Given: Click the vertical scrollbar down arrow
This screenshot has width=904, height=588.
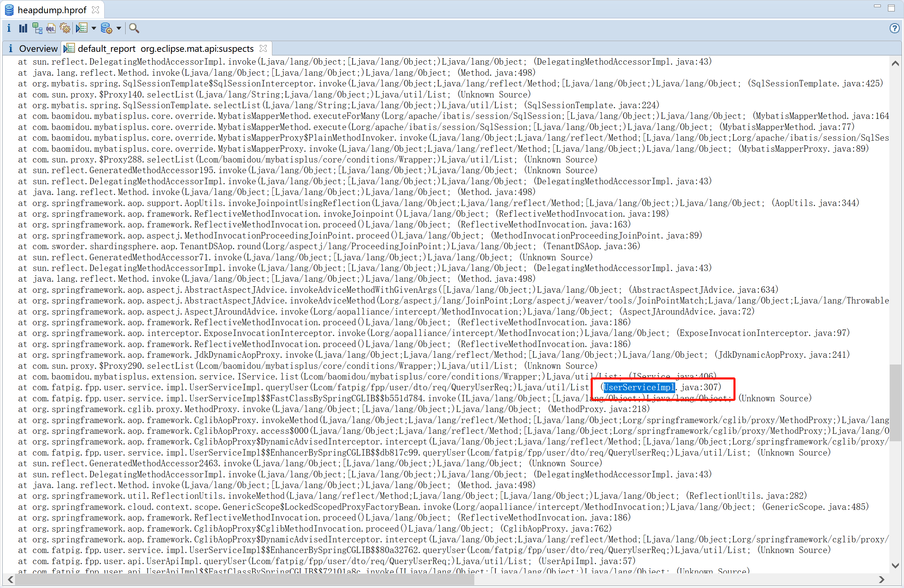Looking at the screenshot, I should [x=895, y=566].
